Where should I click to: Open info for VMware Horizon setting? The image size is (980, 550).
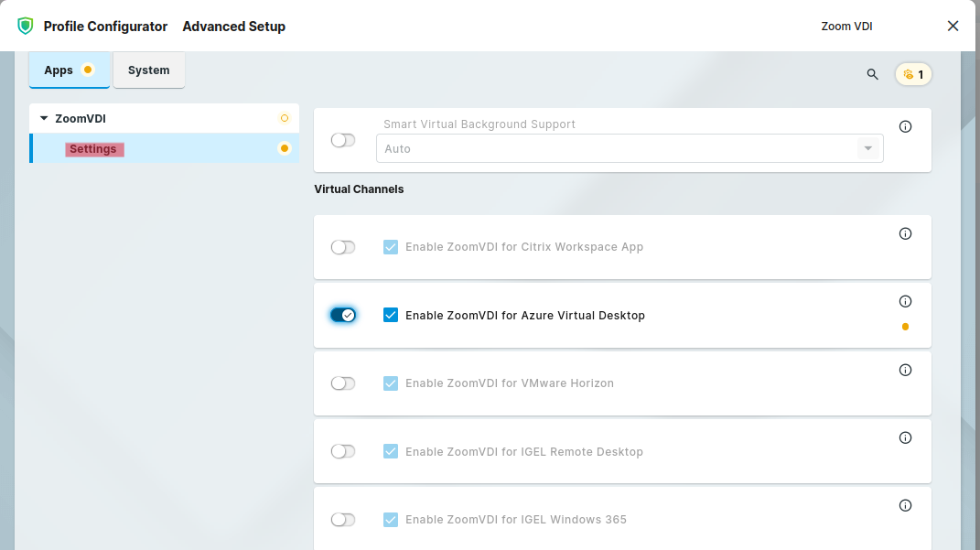coord(905,370)
